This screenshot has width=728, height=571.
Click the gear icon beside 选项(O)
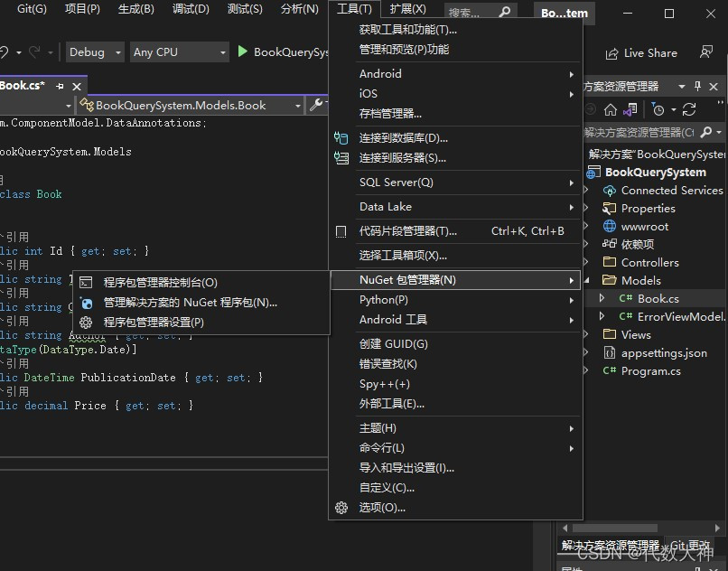[x=341, y=508]
